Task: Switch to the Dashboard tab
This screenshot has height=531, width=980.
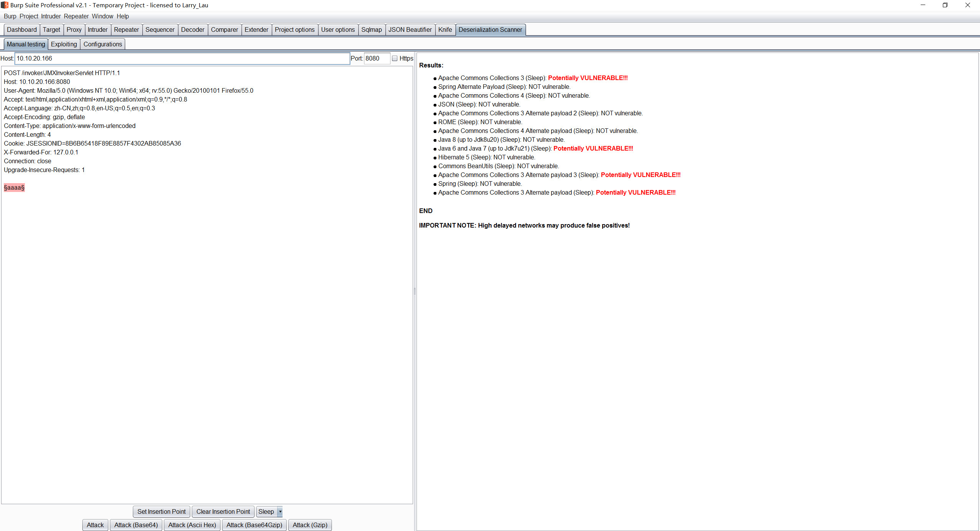Action: [22, 29]
